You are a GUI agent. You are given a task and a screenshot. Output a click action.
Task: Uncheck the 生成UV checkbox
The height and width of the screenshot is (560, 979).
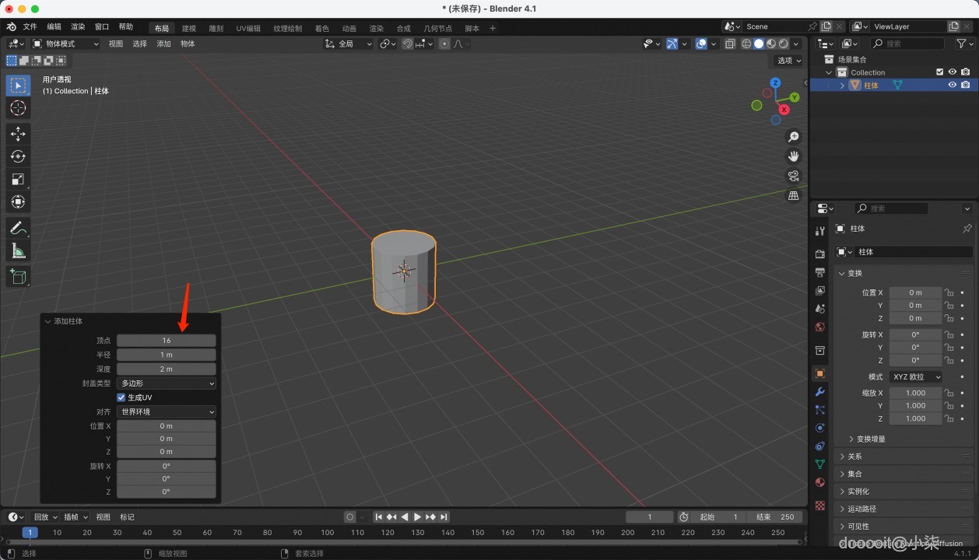pos(121,397)
